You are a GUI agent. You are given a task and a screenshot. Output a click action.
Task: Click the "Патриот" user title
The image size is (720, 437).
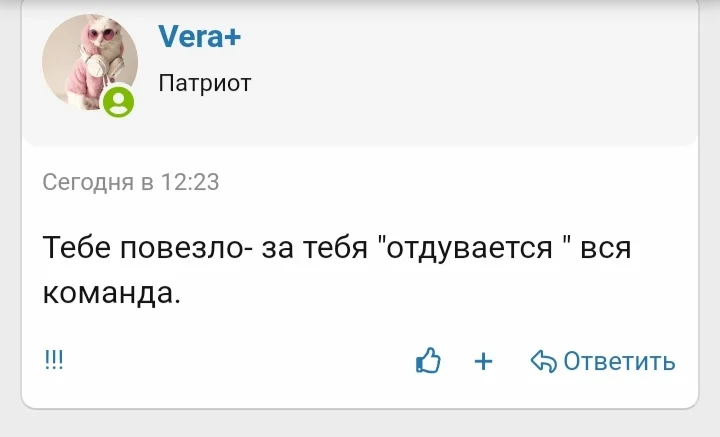tap(205, 83)
